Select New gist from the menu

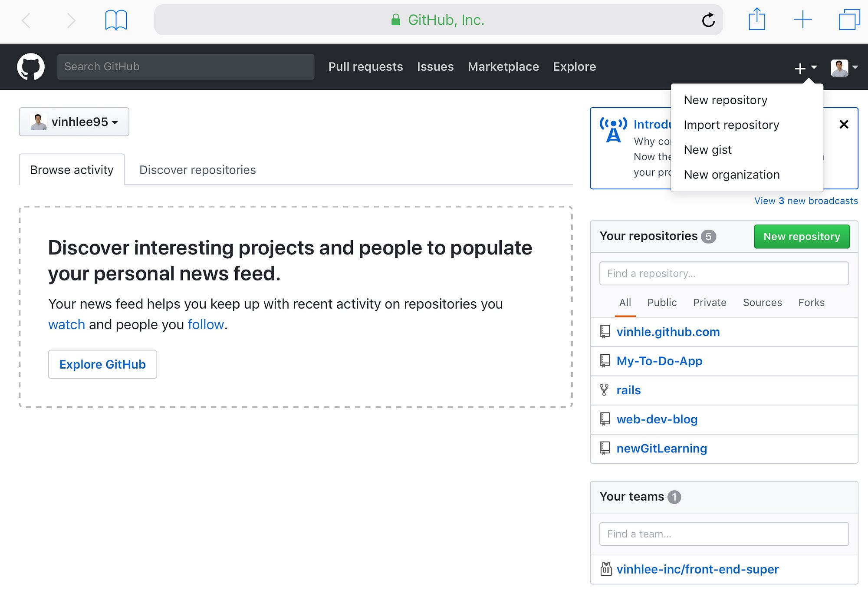(707, 150)
